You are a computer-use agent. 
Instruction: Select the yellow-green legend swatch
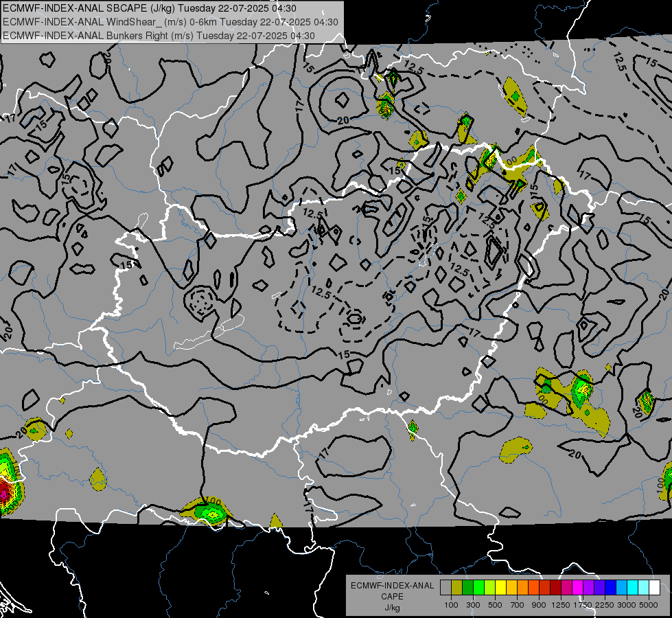pos(490,587)
